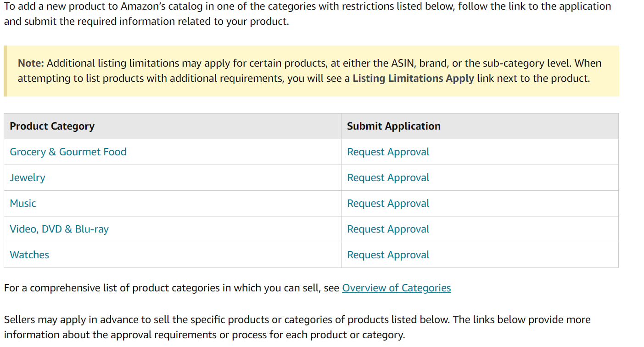Click the bold Listing Limitations Apply text
644x347 pixels.
coord(413,79)
